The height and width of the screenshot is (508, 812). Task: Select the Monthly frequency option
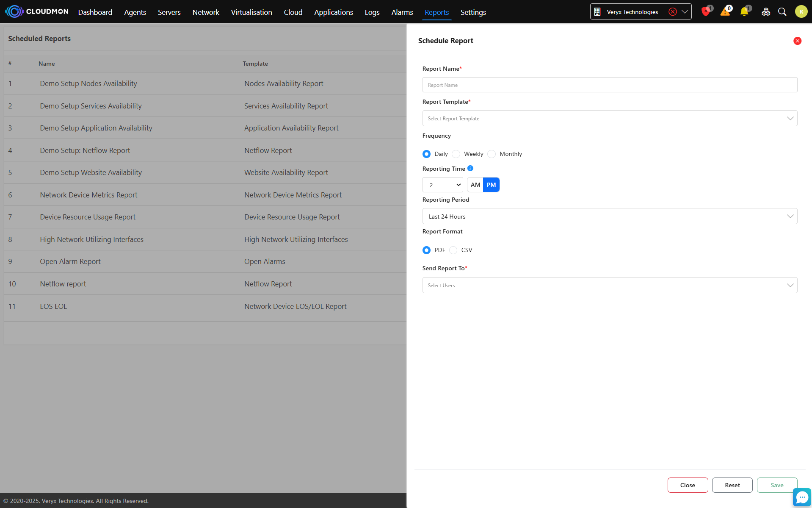point(492,154)
